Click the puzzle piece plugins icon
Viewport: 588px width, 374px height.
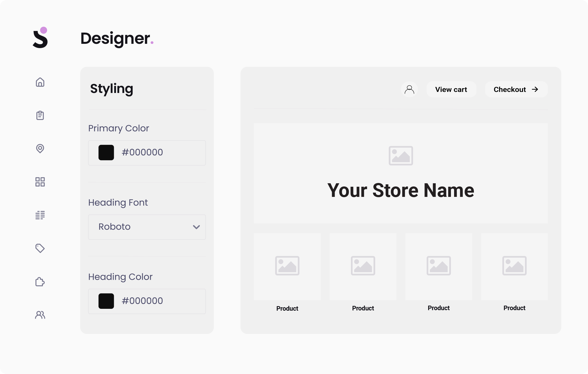click(40, 282)
